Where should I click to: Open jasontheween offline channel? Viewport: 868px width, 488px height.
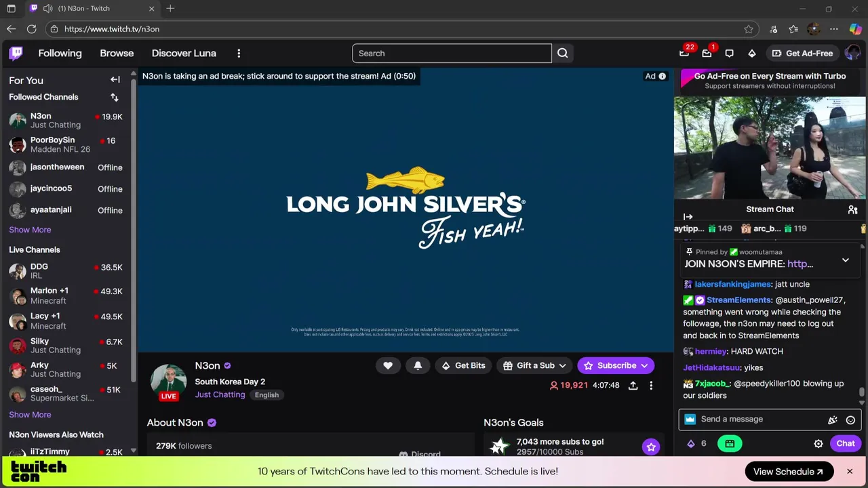(66, 167)
